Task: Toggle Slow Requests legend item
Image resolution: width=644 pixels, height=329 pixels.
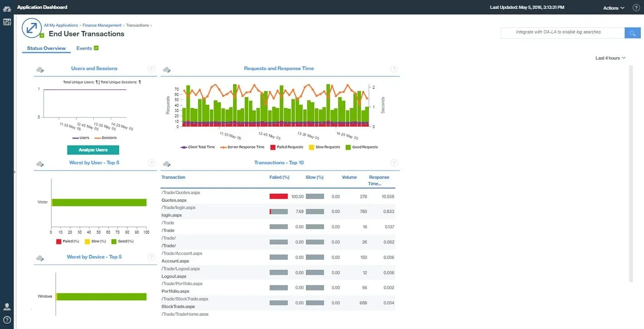Action: (325, 147)
